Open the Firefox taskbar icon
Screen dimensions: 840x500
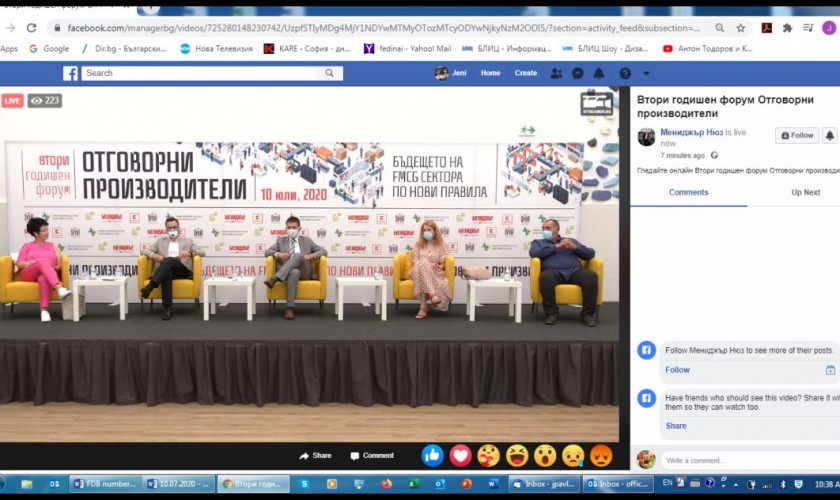[386, 484]
